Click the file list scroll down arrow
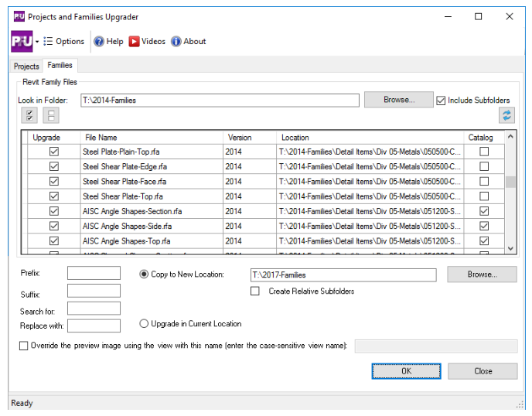Screen dimensions: 532x416 point(510,248)
